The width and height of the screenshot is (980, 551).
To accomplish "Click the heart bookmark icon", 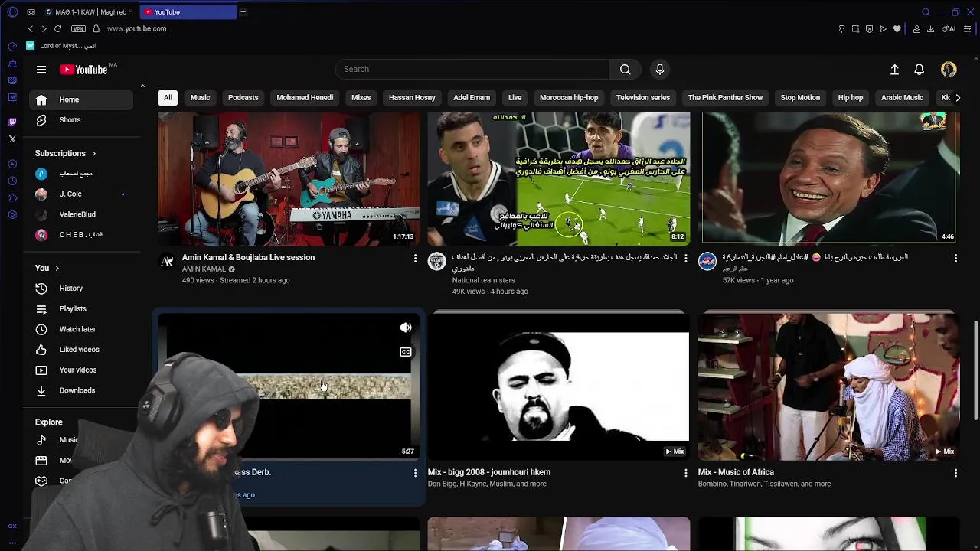I will point(897,29).
